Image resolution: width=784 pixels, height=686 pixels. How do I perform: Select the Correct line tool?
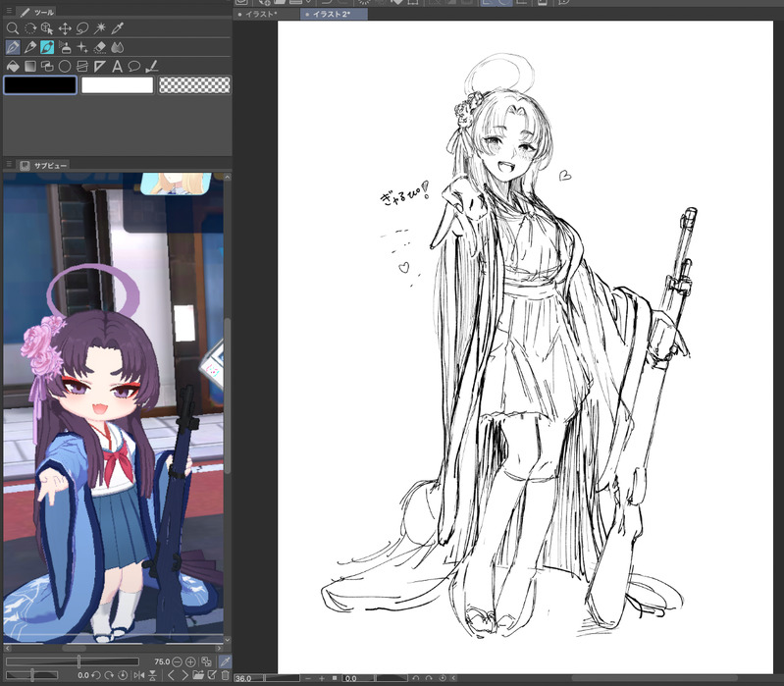151,66
